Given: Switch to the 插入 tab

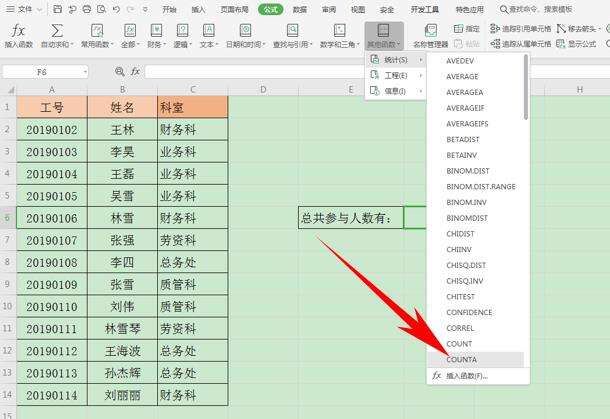Looking at the screenshot, I should click(x=198, y=9).
